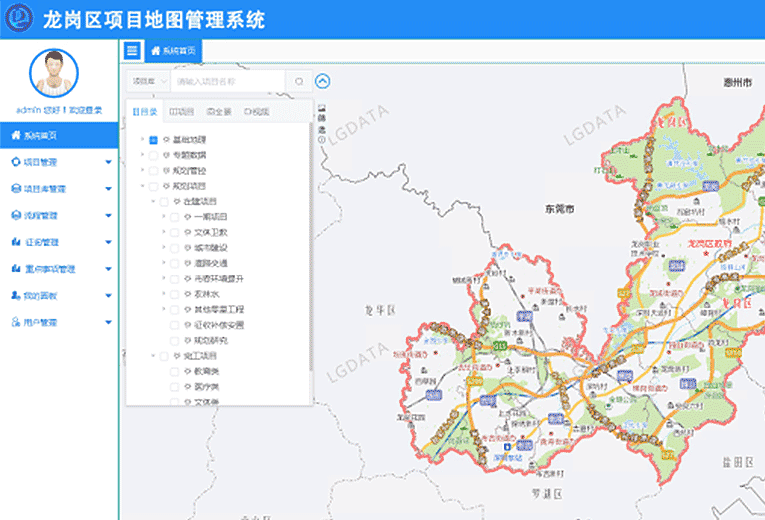
Task: Click the 我的面板 user icon
Action: (x=15, y=296)
